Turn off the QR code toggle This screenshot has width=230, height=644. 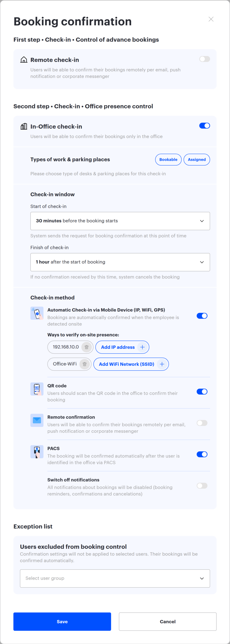(202, 392)
